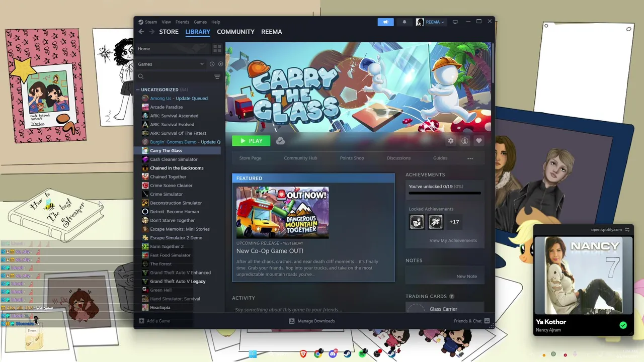Open the Windows Start button
Screen dimensions: 644x362
253,354
